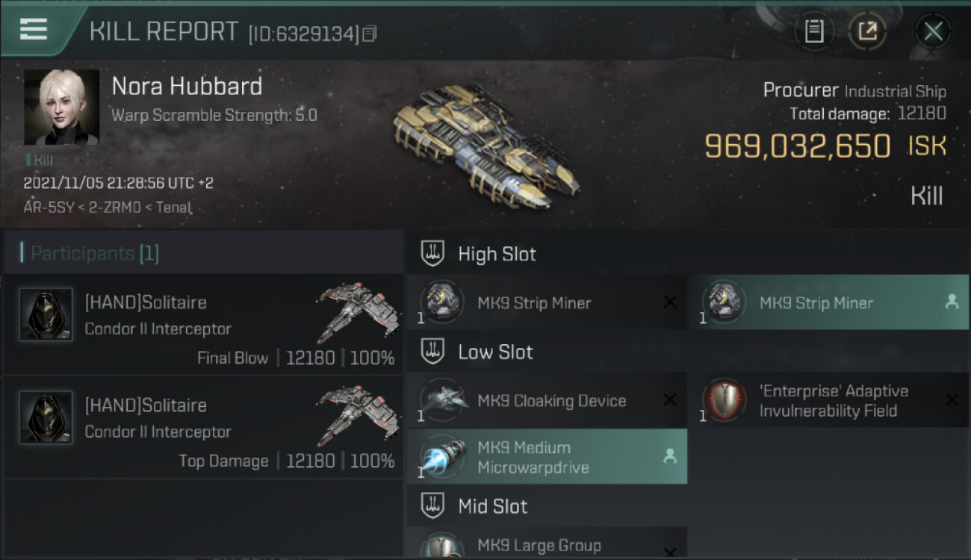Open the Condor II Interceptor Final Blow entry

click(x=204, y=323)
